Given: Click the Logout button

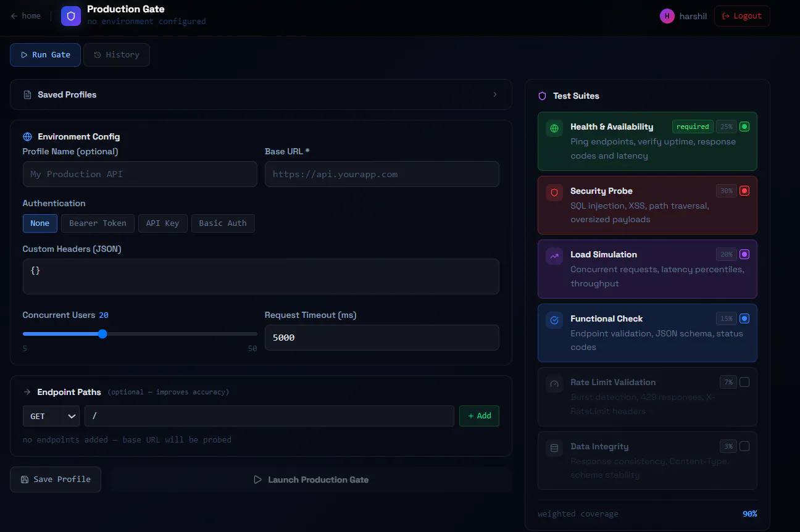Looking at the screenshot, I should [742, 16].
